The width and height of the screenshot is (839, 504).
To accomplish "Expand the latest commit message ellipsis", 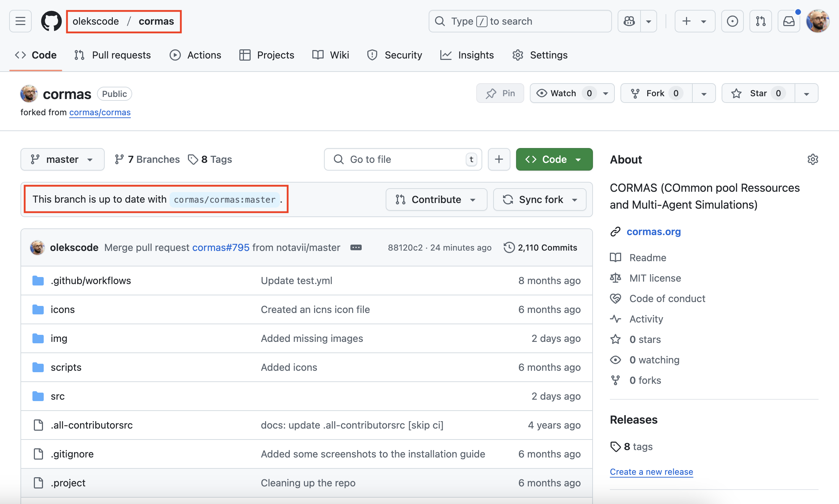I will [x=356, y=247].
